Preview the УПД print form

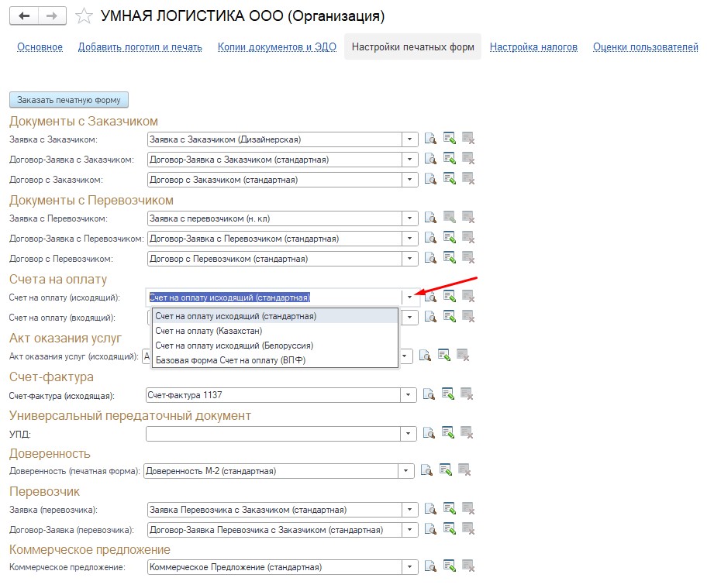429,433
